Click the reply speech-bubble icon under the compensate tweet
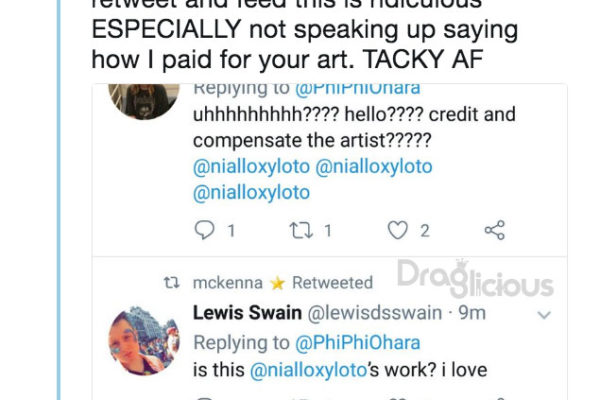This screenshot has height=400, width=600. [x=204, y=230]
